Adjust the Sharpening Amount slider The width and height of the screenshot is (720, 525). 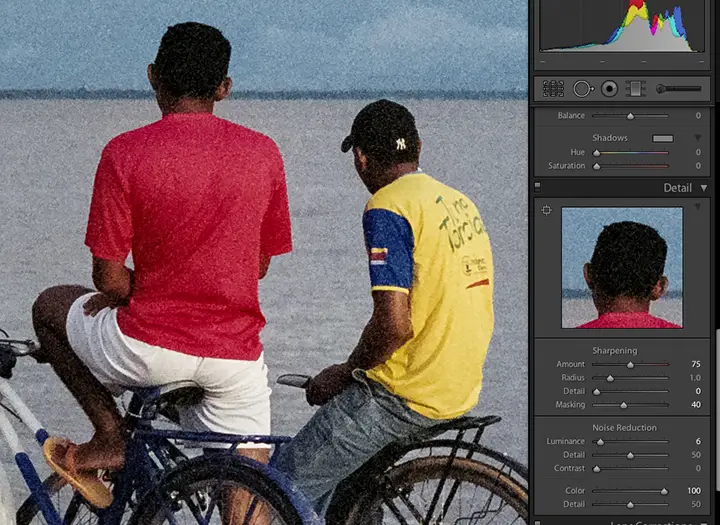tap(630, 364)
